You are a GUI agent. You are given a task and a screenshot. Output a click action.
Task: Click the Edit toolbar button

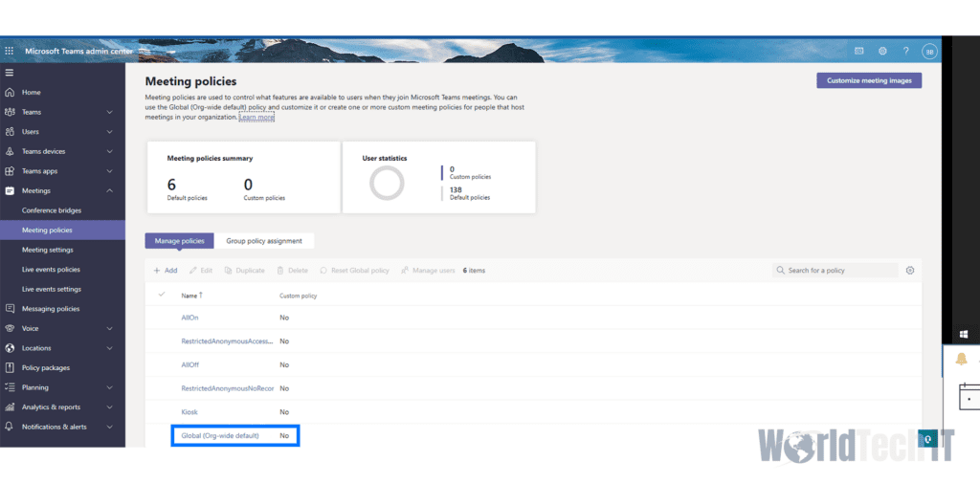(201, 271)
